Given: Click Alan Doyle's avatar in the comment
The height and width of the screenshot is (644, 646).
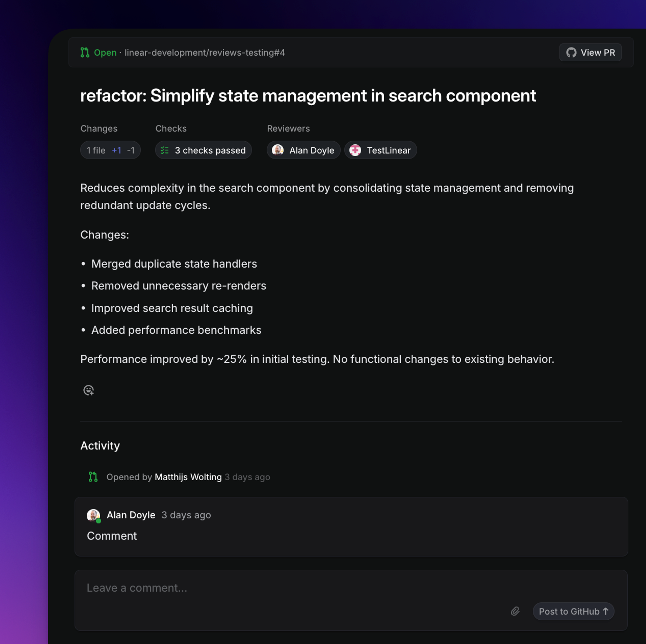Looking at the screenshot, I should [x=93, y=515].
